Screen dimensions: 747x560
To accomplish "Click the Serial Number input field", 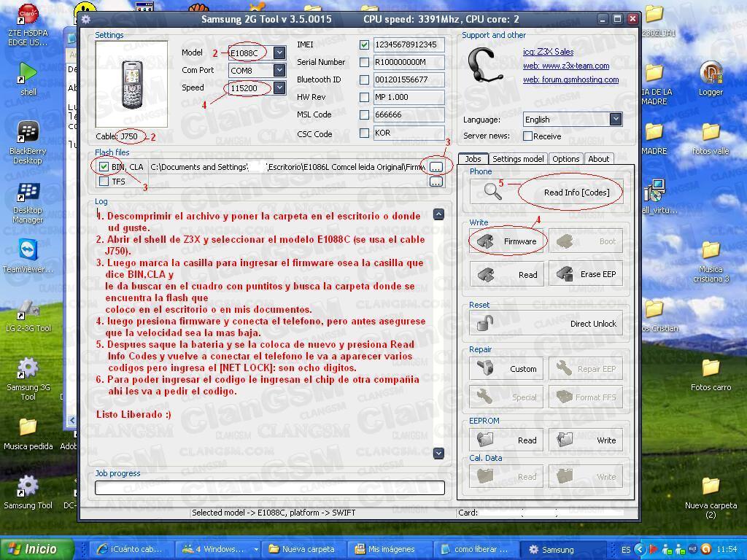I will [409, 62].
